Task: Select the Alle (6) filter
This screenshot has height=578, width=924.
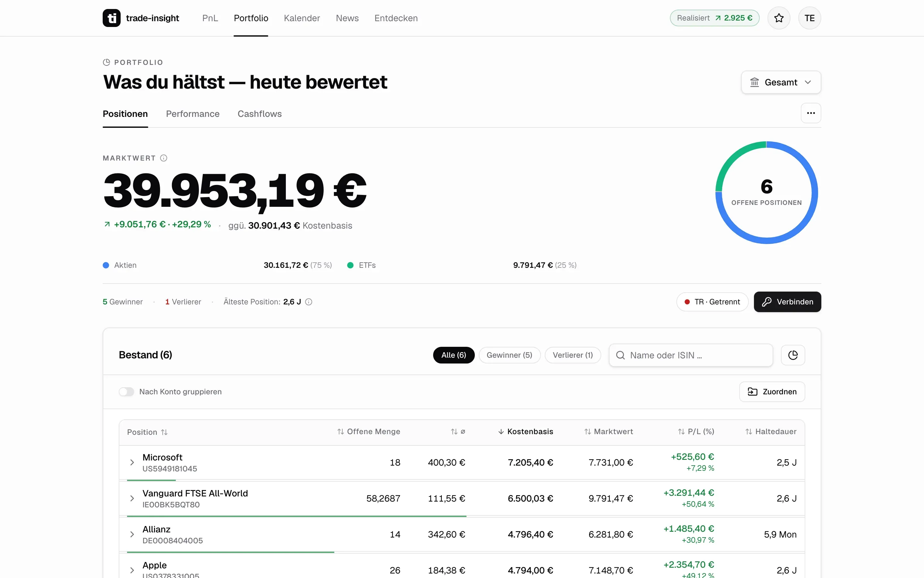Action: click(x=454, y=355)
